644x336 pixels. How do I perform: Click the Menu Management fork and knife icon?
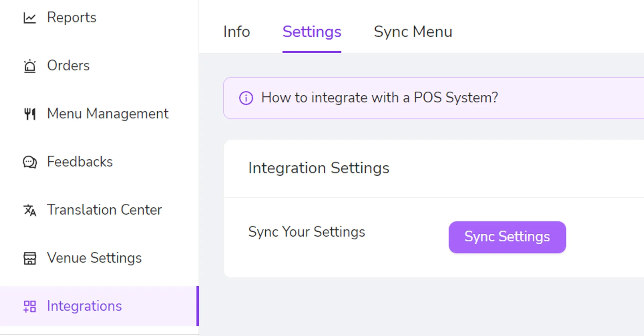[x=30, y=114]
